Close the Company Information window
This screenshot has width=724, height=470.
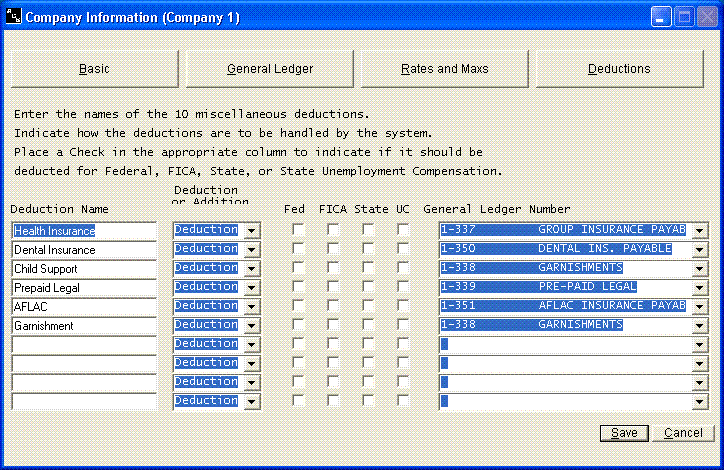(706, 17)
